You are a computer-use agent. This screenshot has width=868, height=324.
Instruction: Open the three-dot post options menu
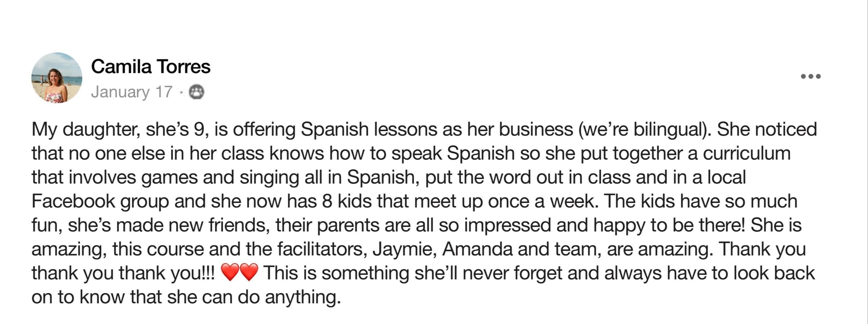pos(810,76)
